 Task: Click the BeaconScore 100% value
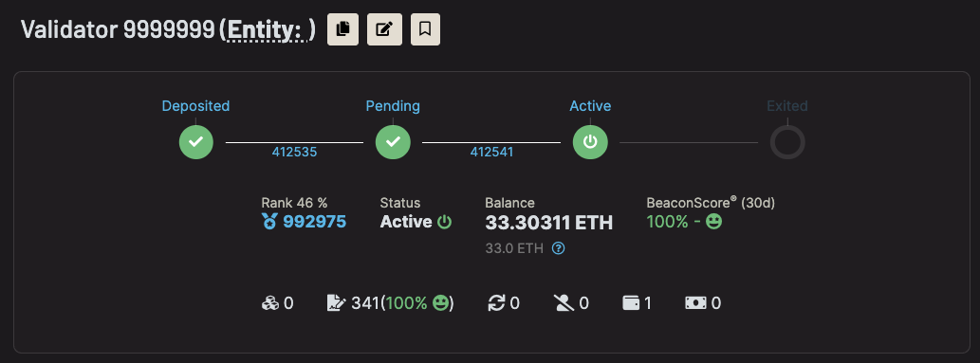click(667, 221)
